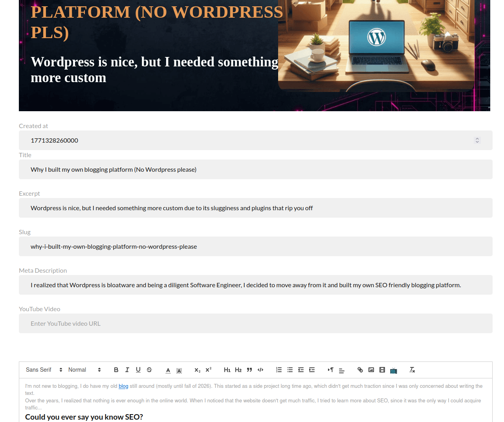The height and width of the screenshot is (422, 504).
Task: Apply subscript to selected text
Action: click(x=197, y=370)
